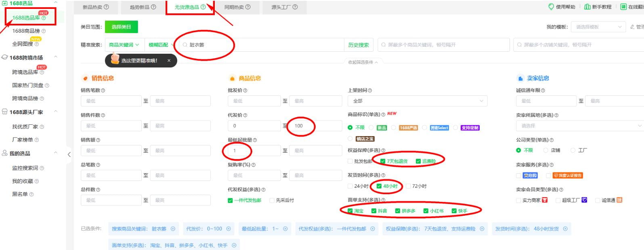This screenshot has height=250, width=644.
Task: Open the 模糊匹配 match mode dropdown
Action: coord(161,45)
